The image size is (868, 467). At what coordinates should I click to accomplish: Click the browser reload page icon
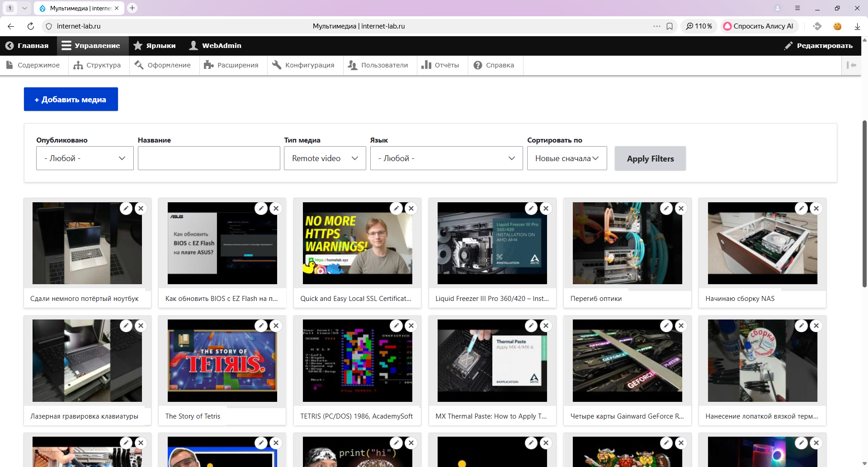click(x=31, y=26)
